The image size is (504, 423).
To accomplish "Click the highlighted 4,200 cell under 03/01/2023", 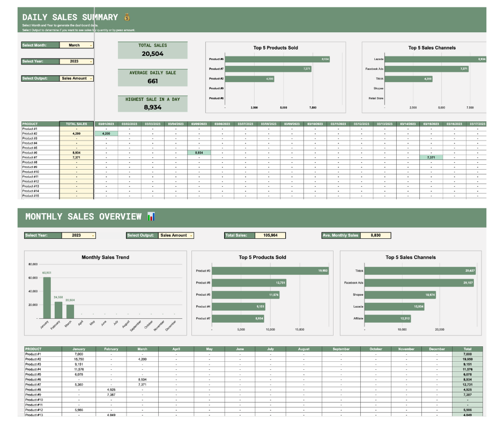I will pos(106,134).
